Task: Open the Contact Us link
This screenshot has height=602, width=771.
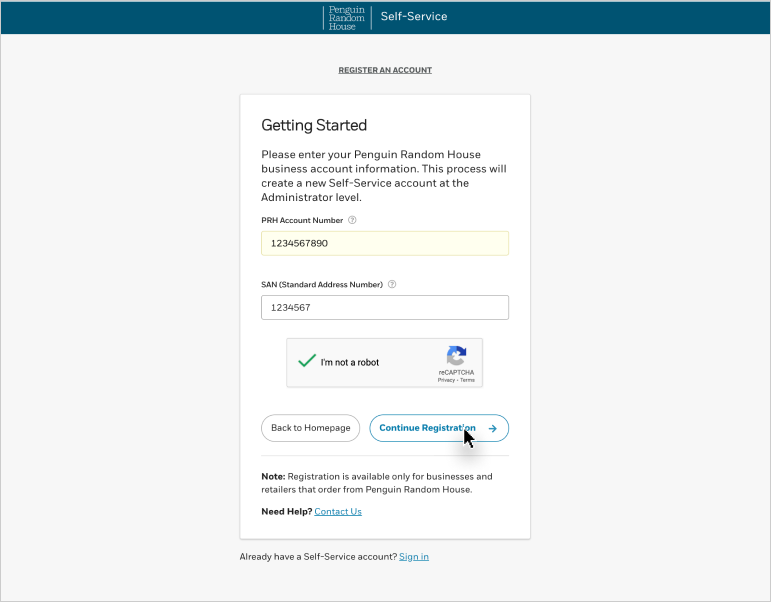Action: [338, 512]
